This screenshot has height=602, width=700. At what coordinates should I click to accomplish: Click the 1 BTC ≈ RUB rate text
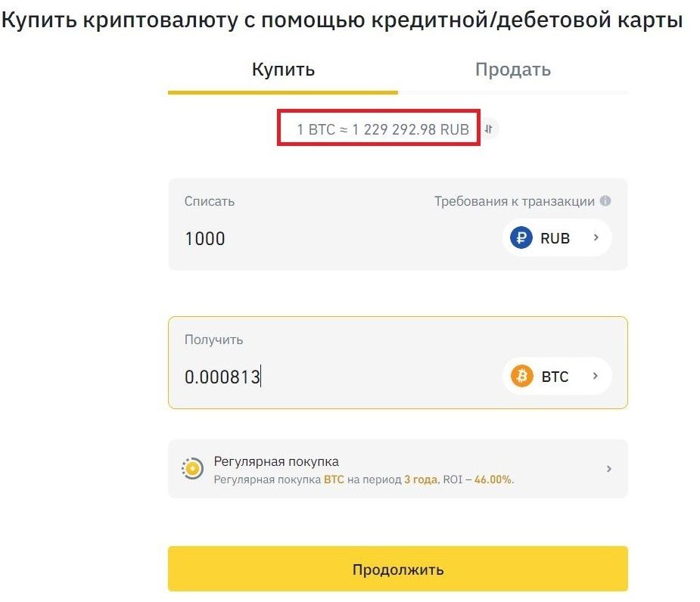[383, 129]
